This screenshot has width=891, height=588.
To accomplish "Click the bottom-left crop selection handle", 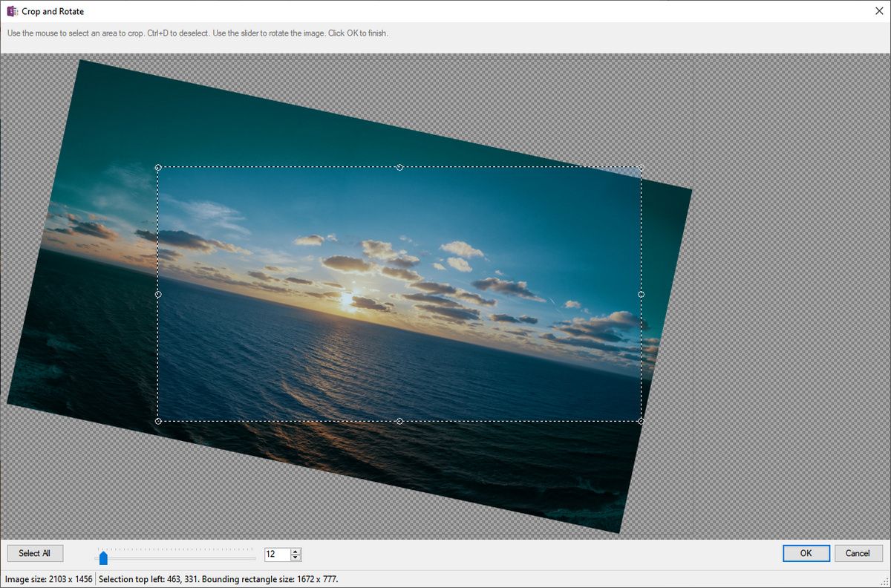I will 158,421.
